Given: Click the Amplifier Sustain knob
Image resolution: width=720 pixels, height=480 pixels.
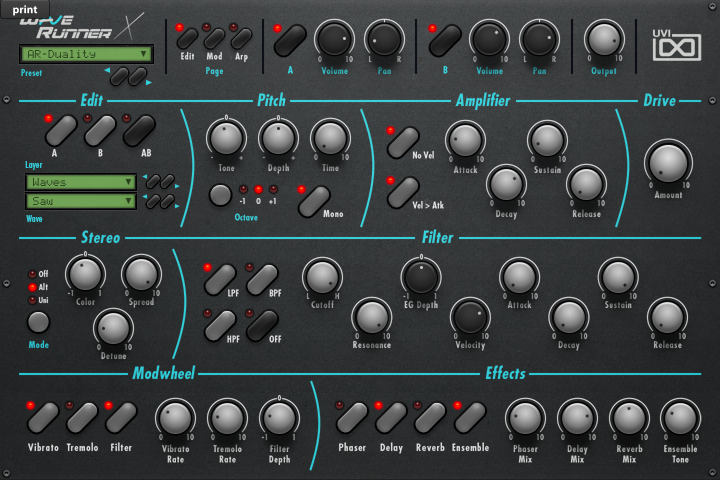Looking at the screenshot, I should pos(547,140).
